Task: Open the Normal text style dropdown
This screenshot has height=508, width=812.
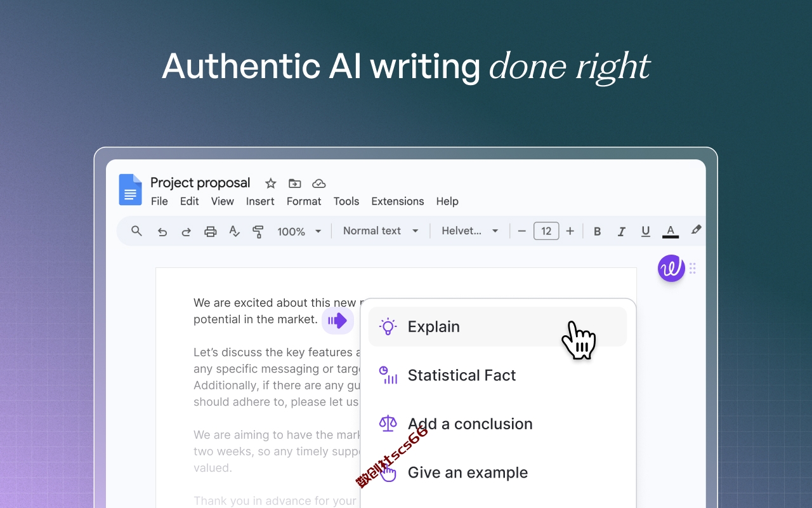Action: pyautogui.click(x=381, y=231)
